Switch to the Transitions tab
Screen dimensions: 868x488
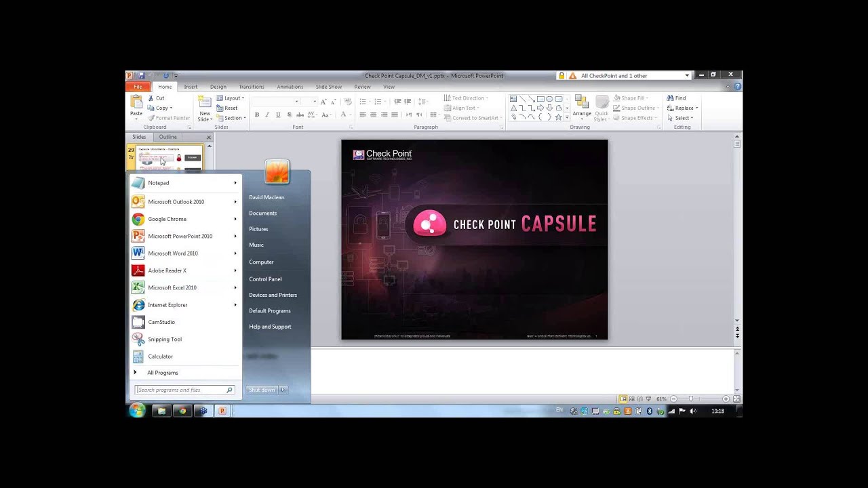click(251, 87)
